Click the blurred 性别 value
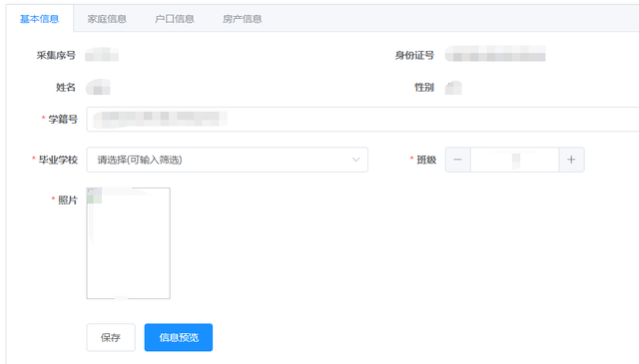The height and width of the screenshot is (364, 639). (453, 88)
